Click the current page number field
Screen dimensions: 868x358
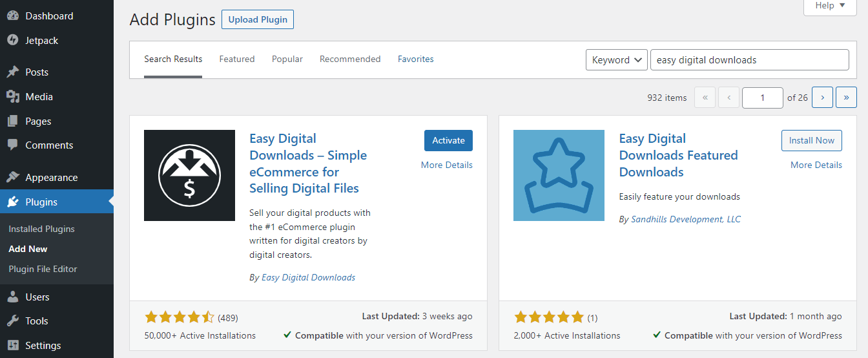tap(763, 98)
